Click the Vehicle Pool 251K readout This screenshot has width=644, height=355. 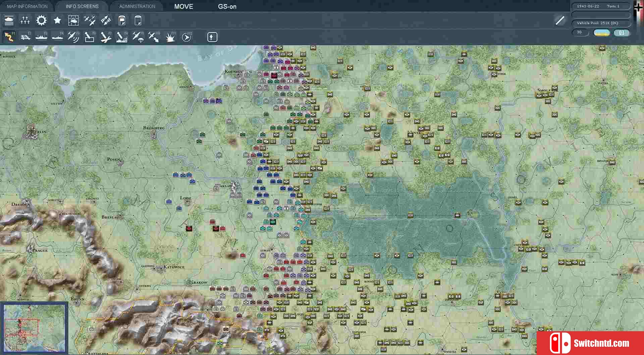click(x=600, y=23)
